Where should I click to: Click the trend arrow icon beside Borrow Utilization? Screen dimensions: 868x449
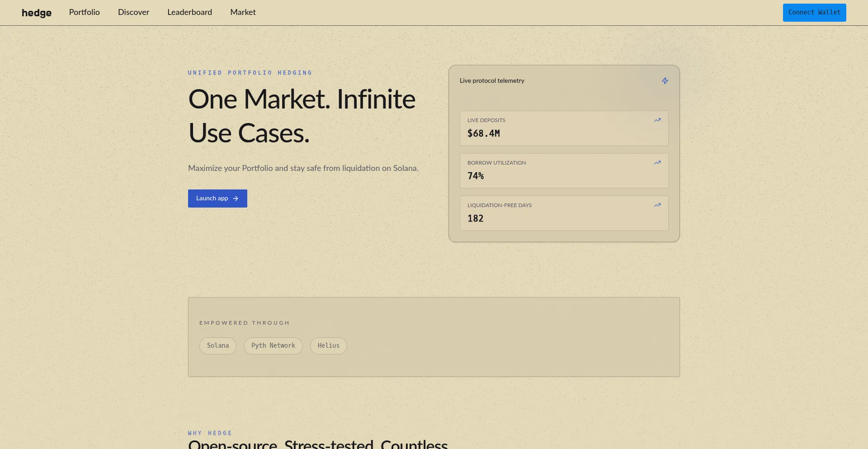[x=657, y=163]
